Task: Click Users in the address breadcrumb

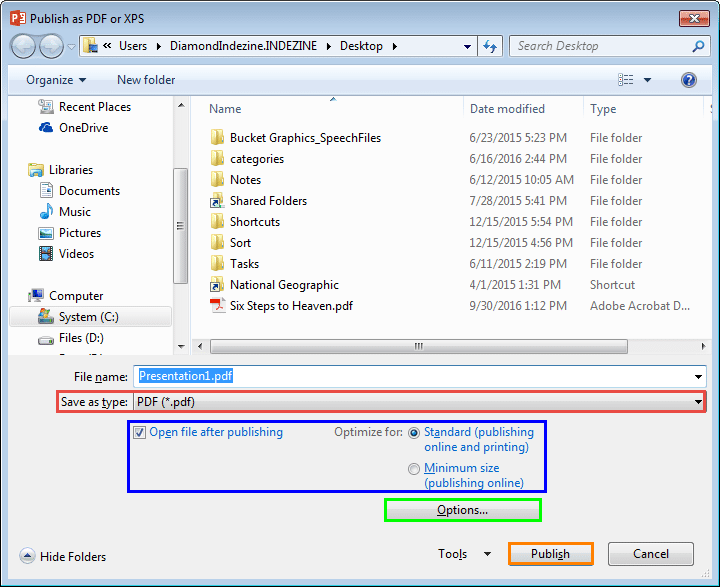Action: point(133,46)
